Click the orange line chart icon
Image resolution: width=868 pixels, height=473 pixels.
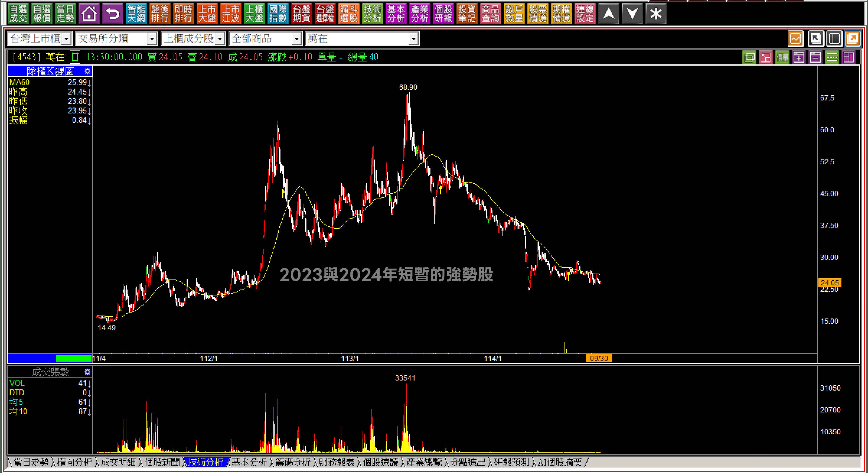(x=796, y=39)
